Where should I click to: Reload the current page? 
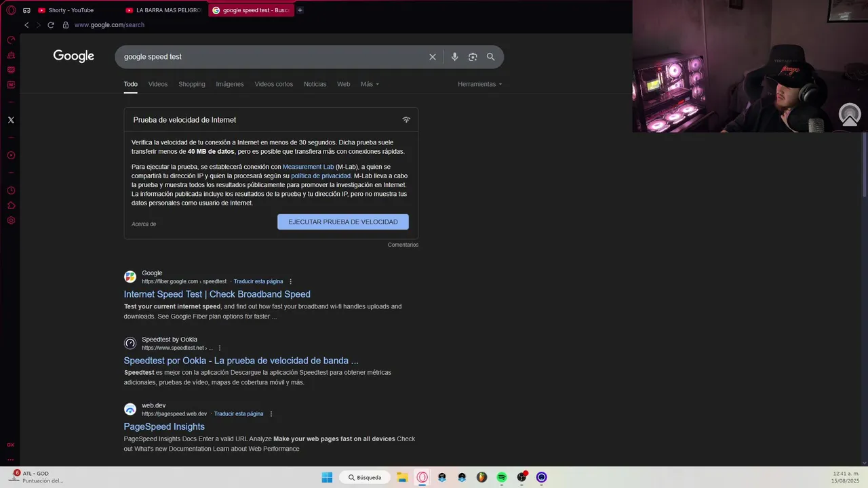click(50, 25)
